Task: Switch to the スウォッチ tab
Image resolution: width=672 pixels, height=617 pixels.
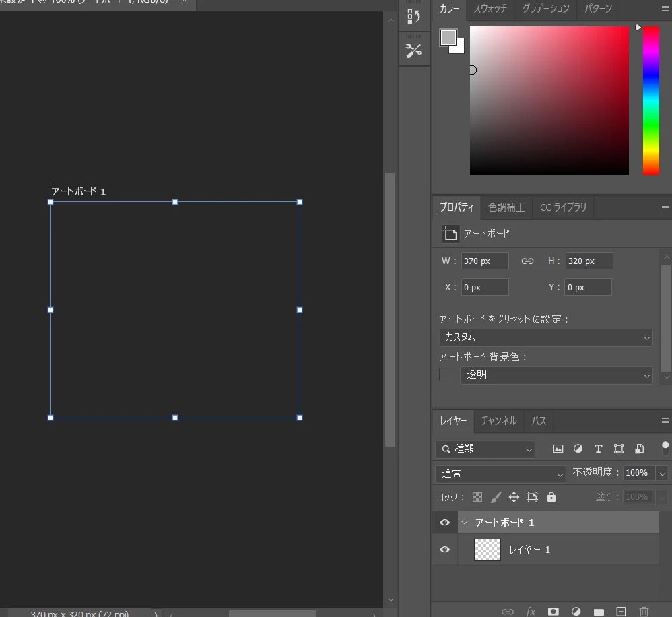Action: pos(490,9)
